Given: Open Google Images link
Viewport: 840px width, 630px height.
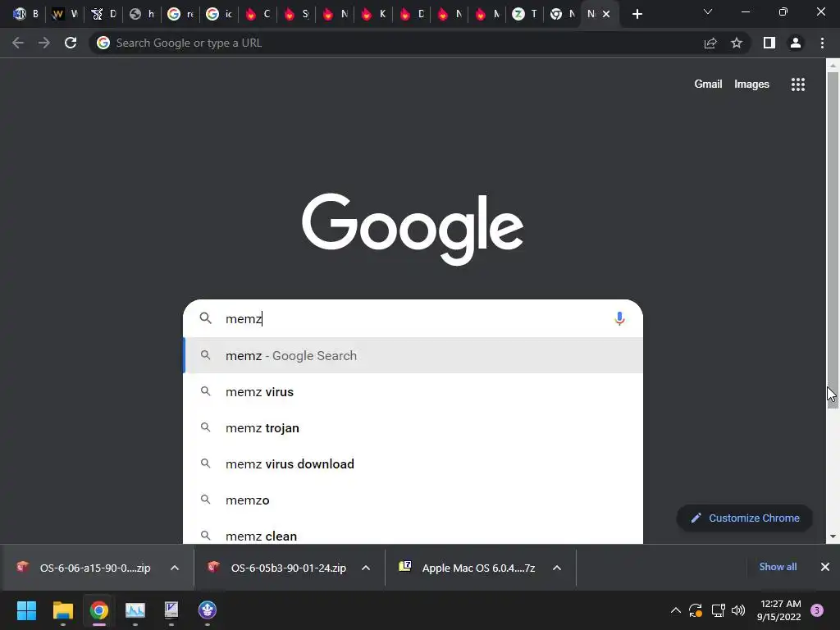Looking at the screenshot, I should (751, 84).
